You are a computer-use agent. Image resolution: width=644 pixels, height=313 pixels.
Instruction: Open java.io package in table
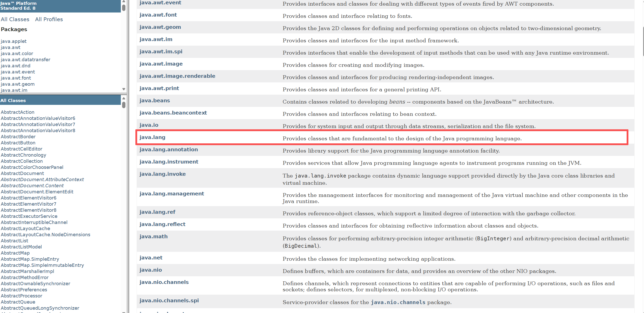(x=149, y=125)
